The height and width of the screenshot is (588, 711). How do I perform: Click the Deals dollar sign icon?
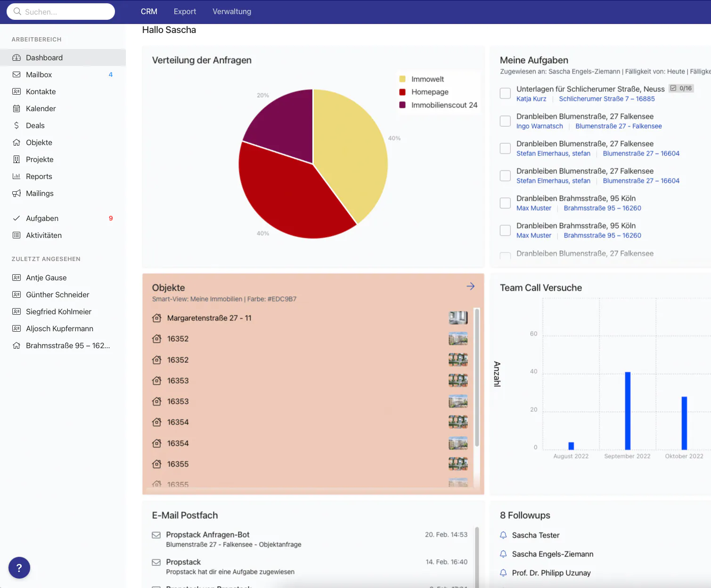(16, 125)
